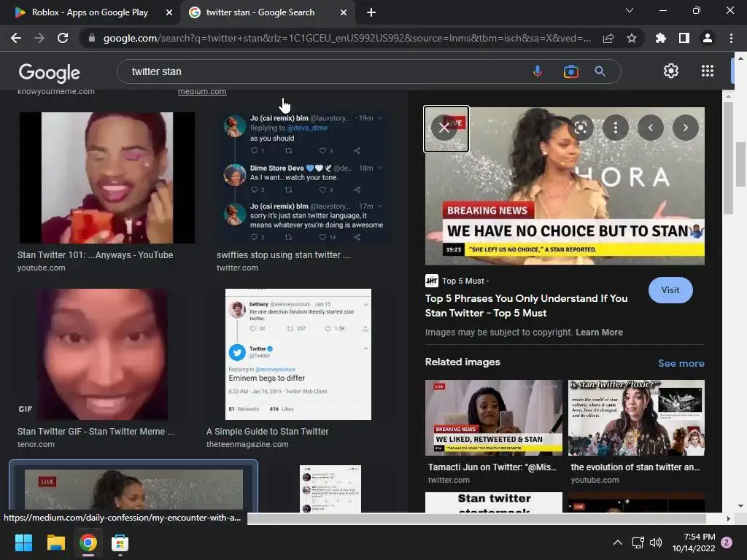
Task: Click the Google search magnifier button
Action: pyautogui.click(x=600, y=71)
